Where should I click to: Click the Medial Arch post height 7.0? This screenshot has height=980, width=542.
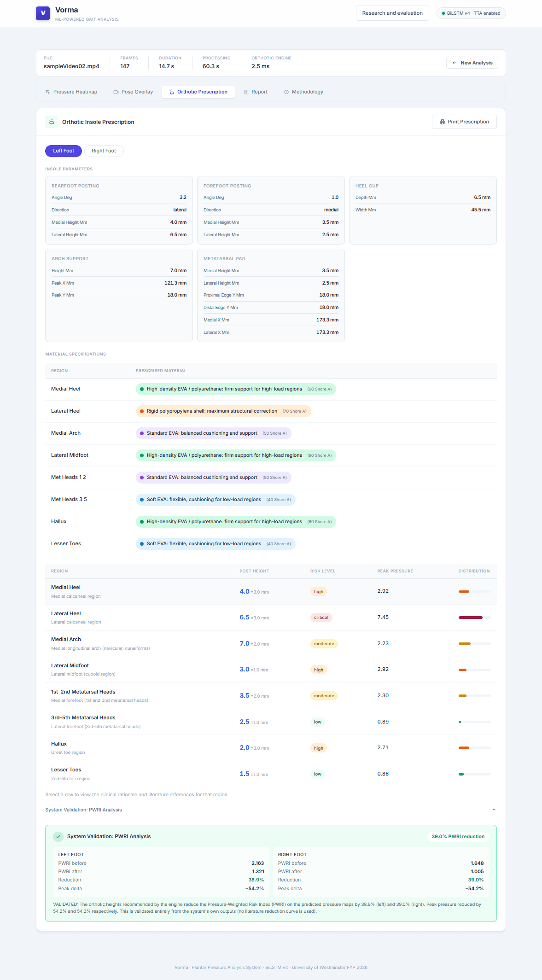coord(245,644)
